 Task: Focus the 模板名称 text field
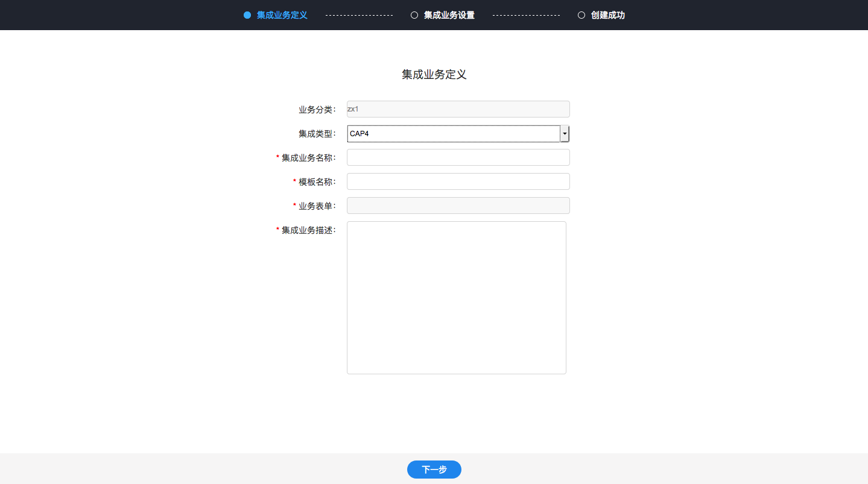[458, 181]
